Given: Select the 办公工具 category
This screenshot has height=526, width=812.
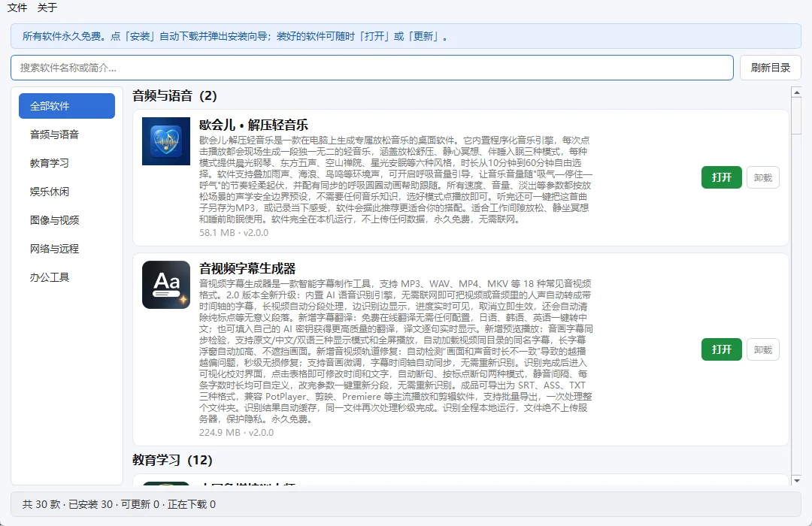Looking at the screenshot, I should 67,277.
